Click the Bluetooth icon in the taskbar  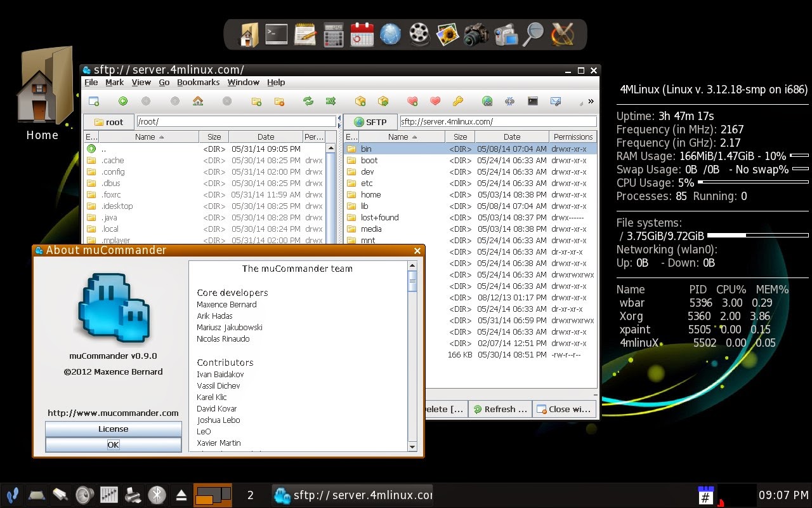tap(157, 495)
